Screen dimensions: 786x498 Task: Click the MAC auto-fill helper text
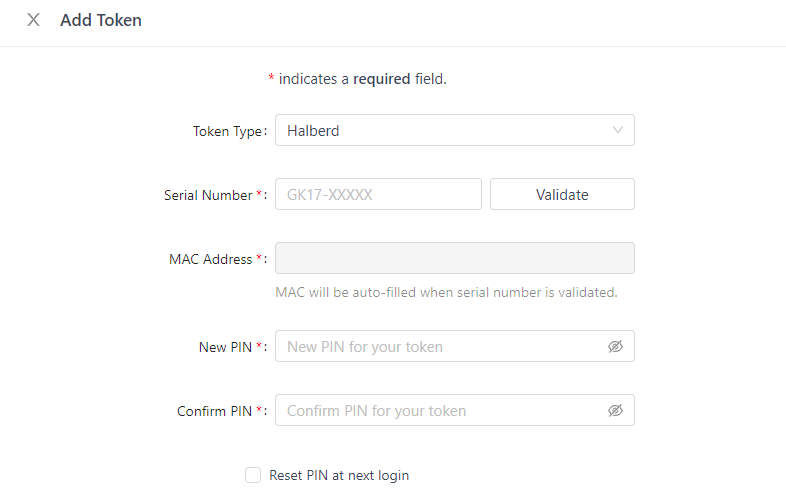[x=446, y=293]
